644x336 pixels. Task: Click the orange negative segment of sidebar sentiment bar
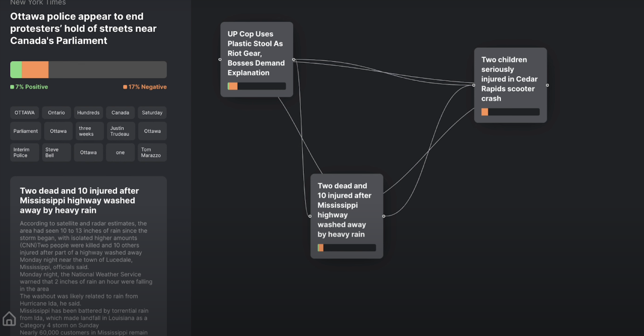click(35, 70)
